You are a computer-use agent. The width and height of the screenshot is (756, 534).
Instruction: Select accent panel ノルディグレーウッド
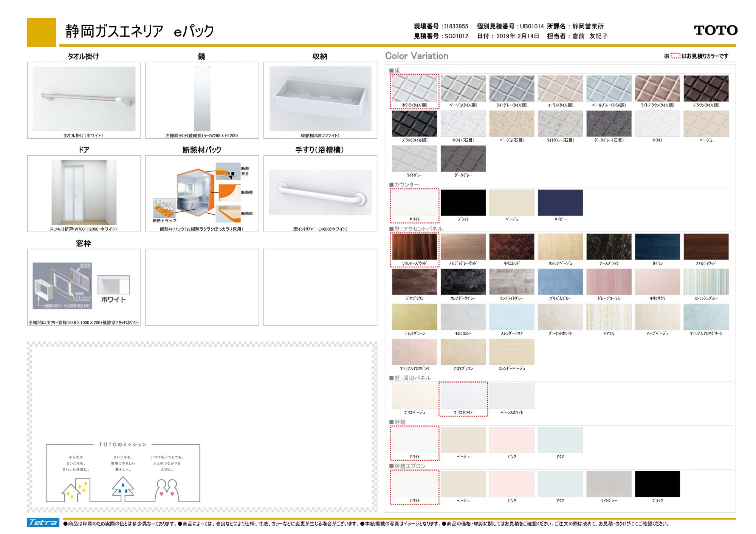(463, 247)
